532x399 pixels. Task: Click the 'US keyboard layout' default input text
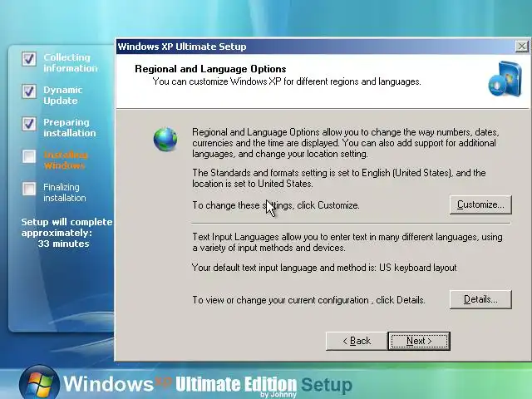tap(417, 268)
